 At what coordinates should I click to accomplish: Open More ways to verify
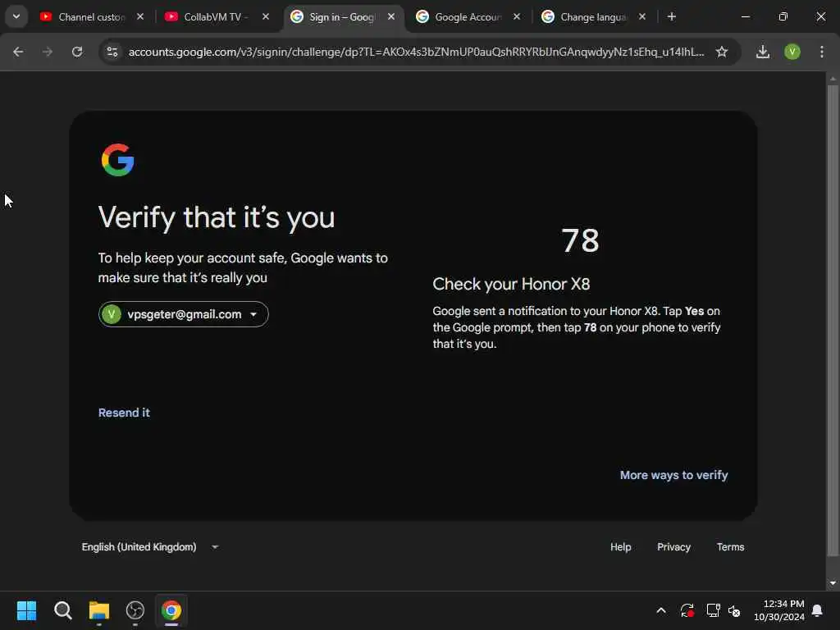(x=673, y=475)
